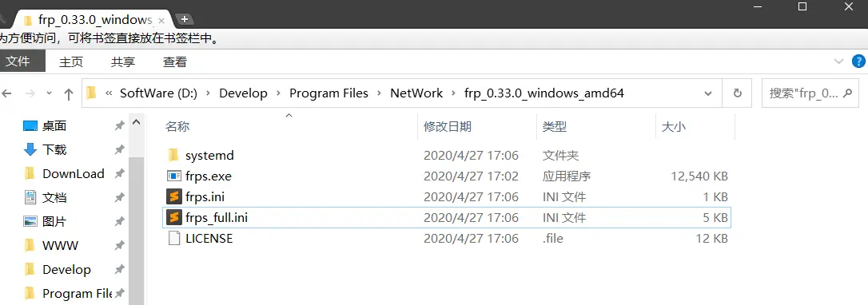
Task: Open recent locations dropdown arrow
Action: point(50,94)
